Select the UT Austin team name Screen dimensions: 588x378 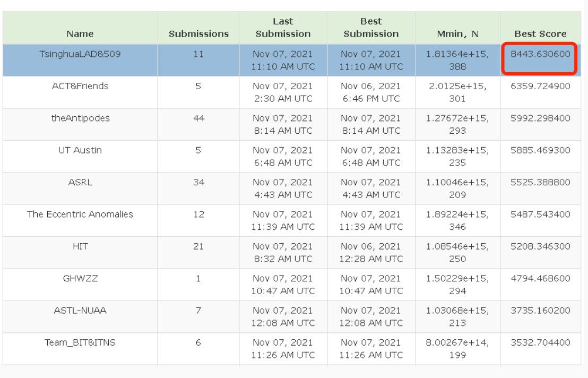tap(80, 150)
